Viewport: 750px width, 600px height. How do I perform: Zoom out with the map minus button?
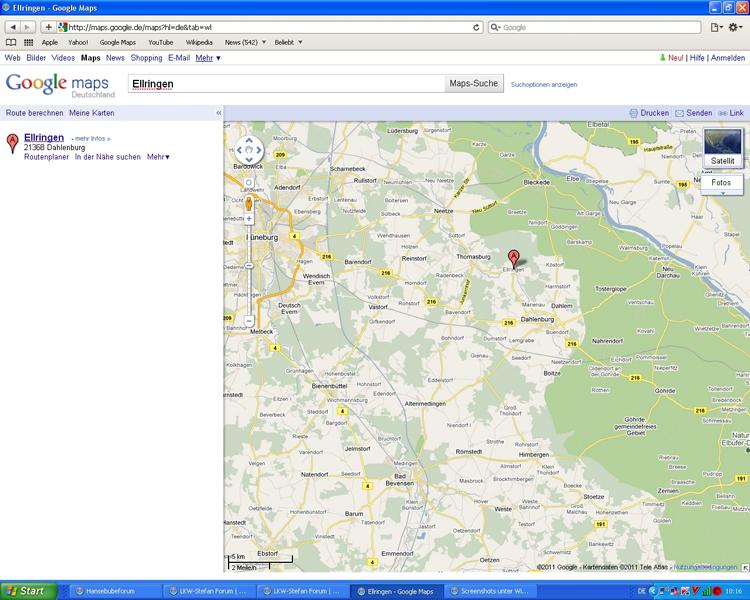pos(249,321)
